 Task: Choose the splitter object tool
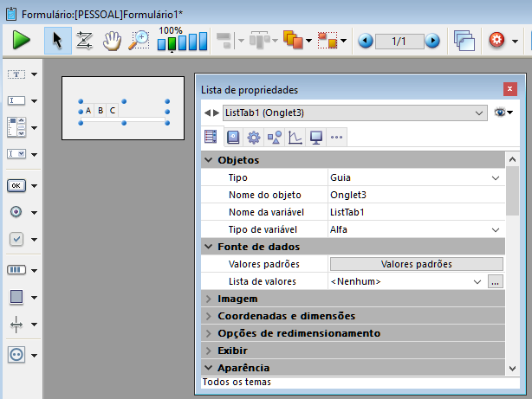pyautogui.click(x=16, y=325)
